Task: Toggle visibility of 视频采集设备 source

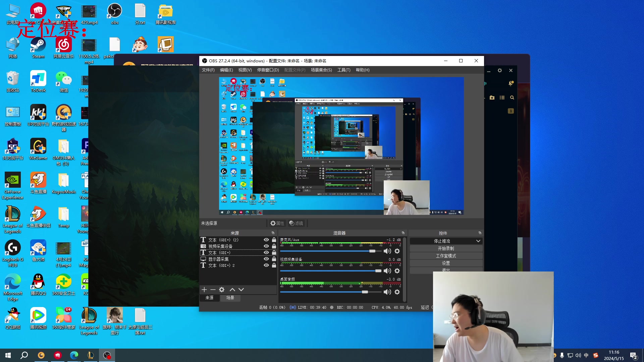Action: point(266,246)
